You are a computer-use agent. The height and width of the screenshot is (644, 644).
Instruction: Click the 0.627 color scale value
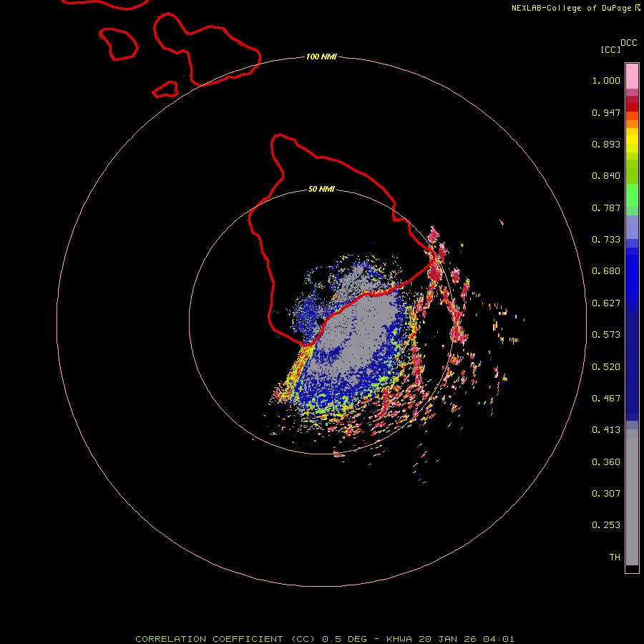(x=606, y=303)
